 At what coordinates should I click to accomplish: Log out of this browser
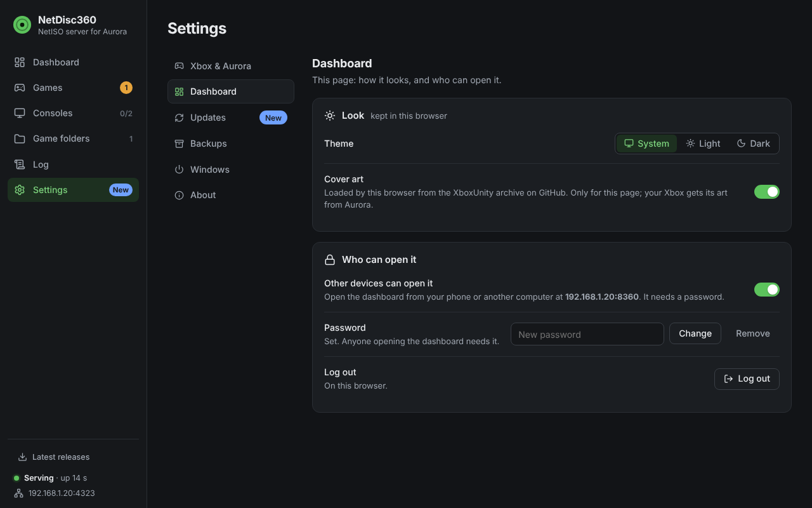pos(747,378)
